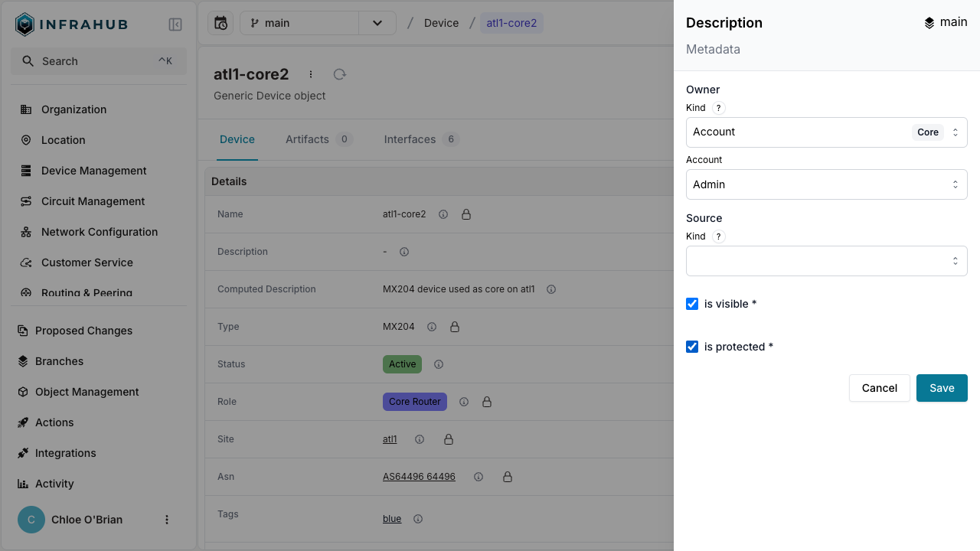This screenshot has height=551, width=980.
Task: Click the Search field in the sidebar
Action: pos(99,61)
